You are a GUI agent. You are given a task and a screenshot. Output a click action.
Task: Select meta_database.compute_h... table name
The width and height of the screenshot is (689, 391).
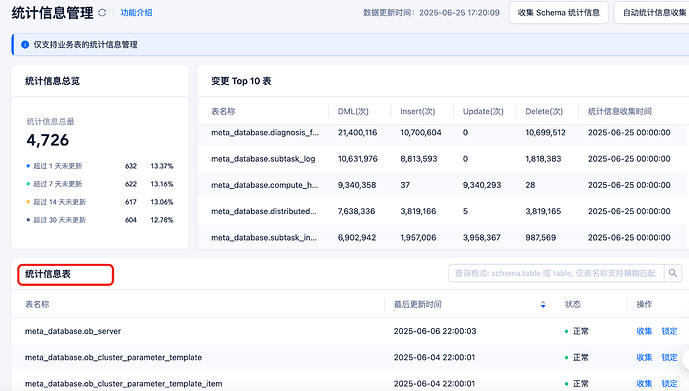coord(265,185)
